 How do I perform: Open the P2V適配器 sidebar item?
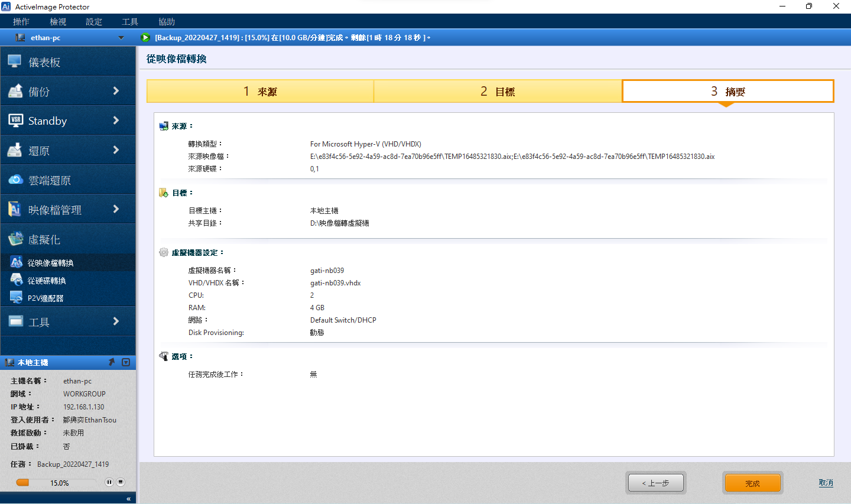pyautogui.click(x=45, y=298)
